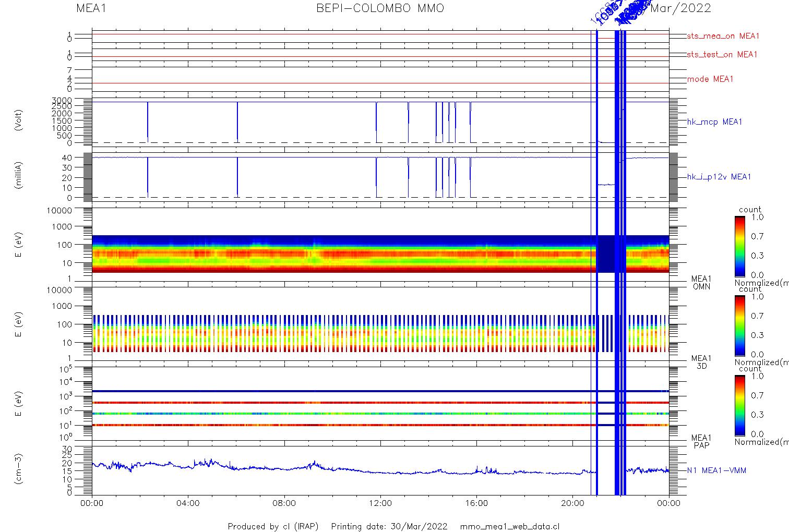
Task: Click the OMN panel color scale bar
Action: [x=740, y=246]
